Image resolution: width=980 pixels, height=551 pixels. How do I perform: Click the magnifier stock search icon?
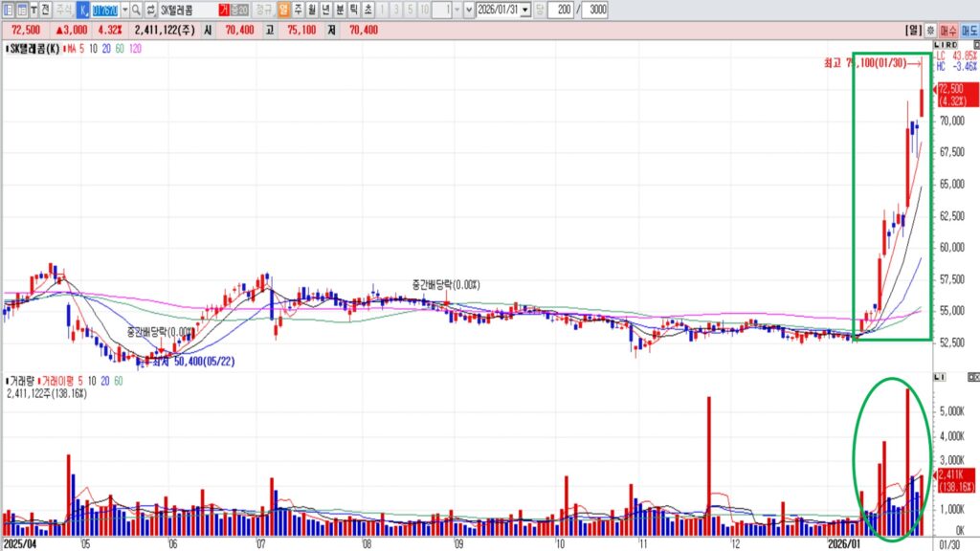[136, 10]
